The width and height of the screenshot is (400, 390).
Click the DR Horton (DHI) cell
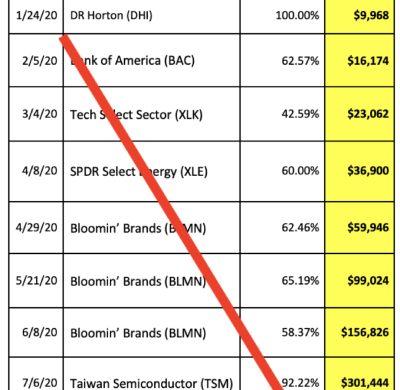click(x=151, y=16)
